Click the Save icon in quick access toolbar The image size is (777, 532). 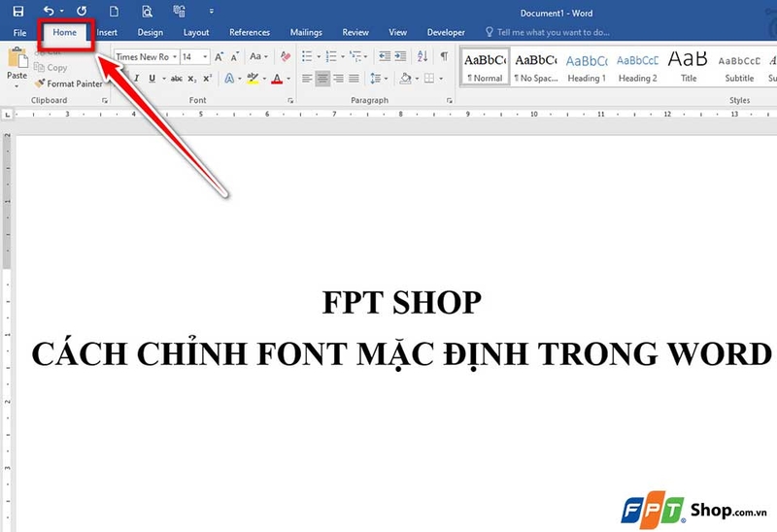pyautogui.click(x=17, y=11)
